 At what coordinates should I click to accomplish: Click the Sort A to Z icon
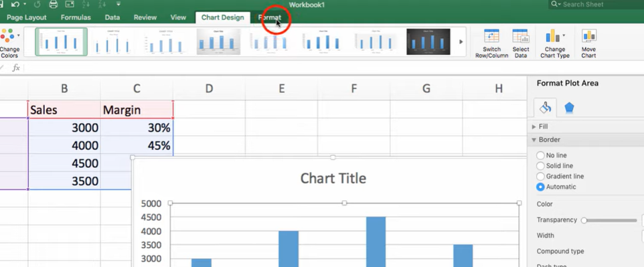coord(86,5)
